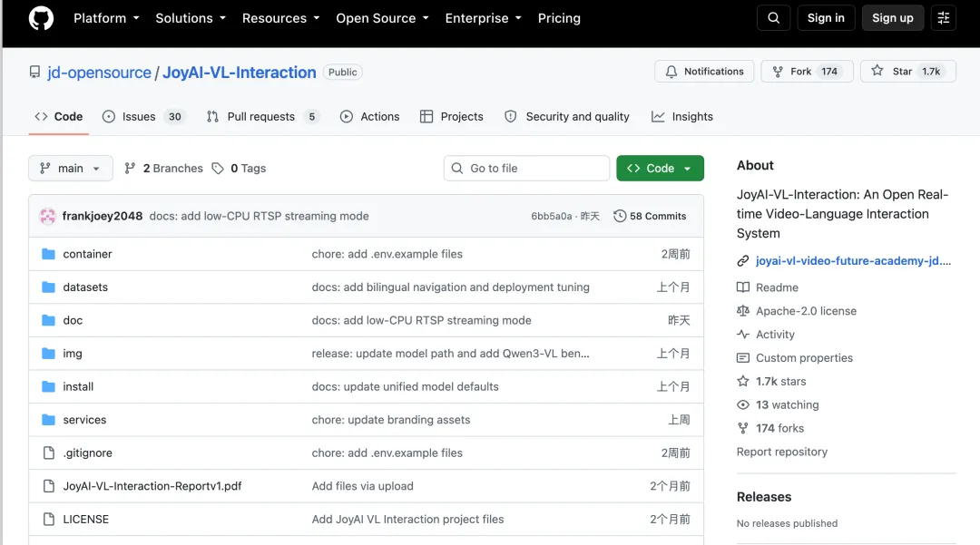Open the green Code dropdown button

pos(660,169)
